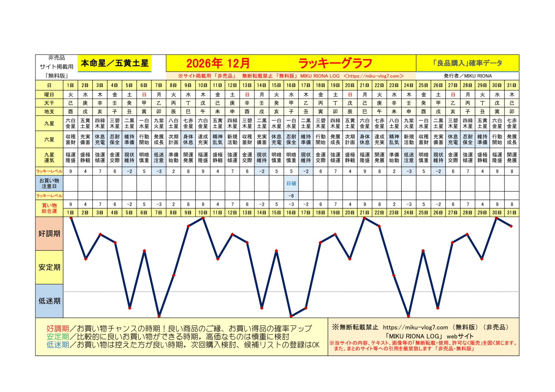Select the 「良品購入」確率データ header cell
The image size is (555, 392).
point(467,63)
